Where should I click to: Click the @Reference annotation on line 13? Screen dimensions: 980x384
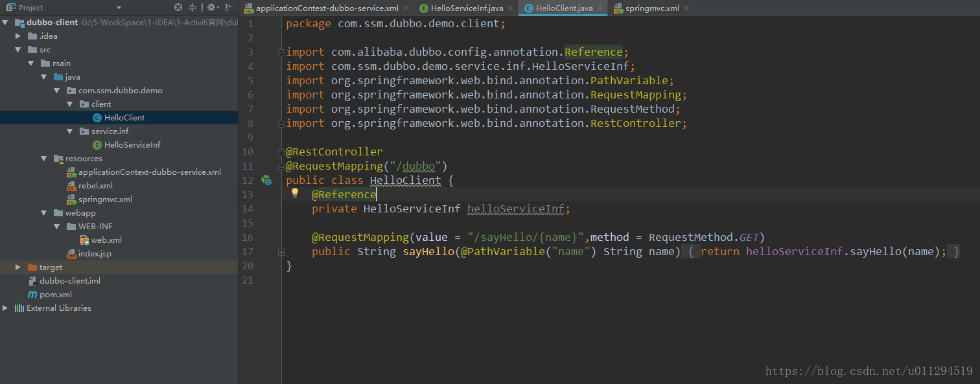click(x=344, y=194)
